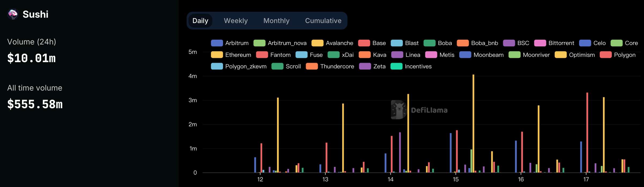This screenshot has height=187, width=644.
Task: Switch to the Weekly tab
Action: [236, 21]
